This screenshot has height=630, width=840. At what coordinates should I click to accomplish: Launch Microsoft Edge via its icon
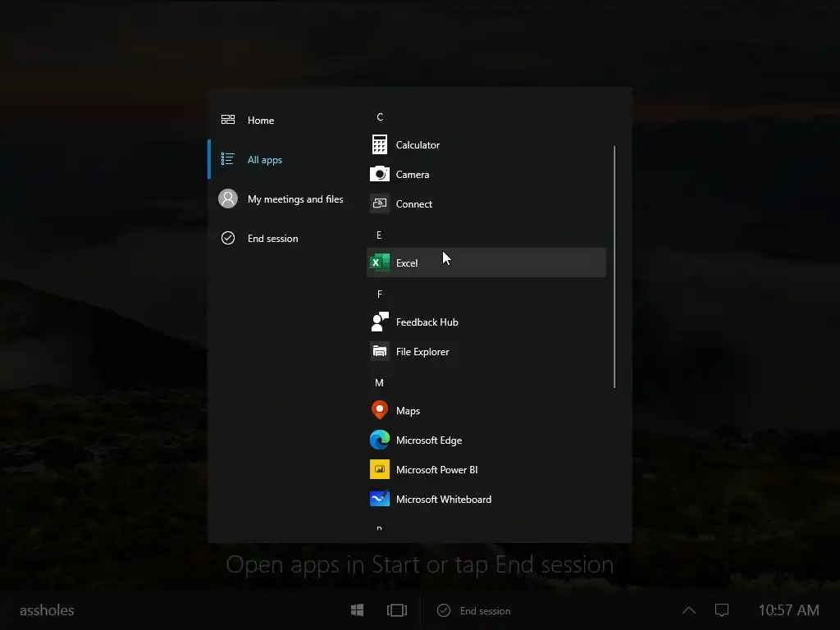[x=379, y=440]
